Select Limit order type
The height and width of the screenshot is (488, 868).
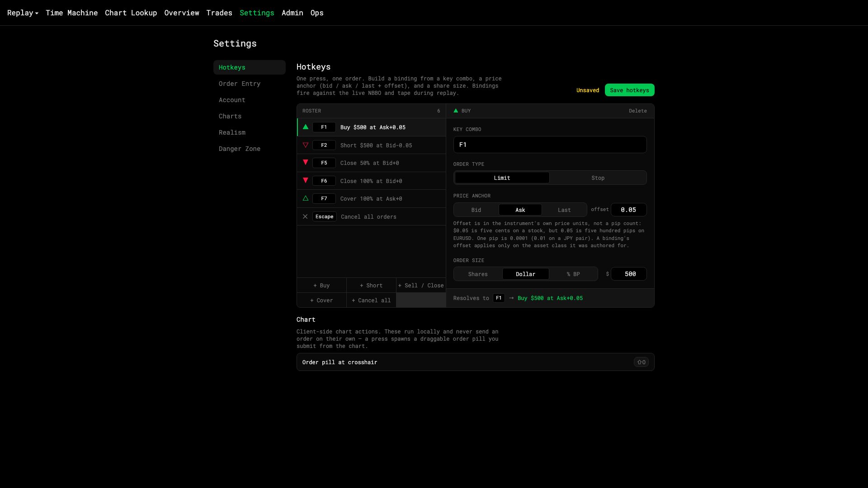(502, 178)
